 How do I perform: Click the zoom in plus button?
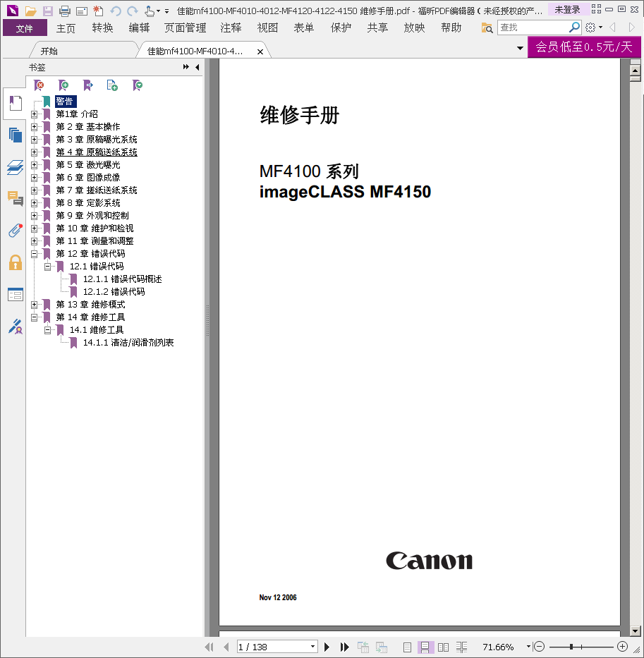point(623,647)
